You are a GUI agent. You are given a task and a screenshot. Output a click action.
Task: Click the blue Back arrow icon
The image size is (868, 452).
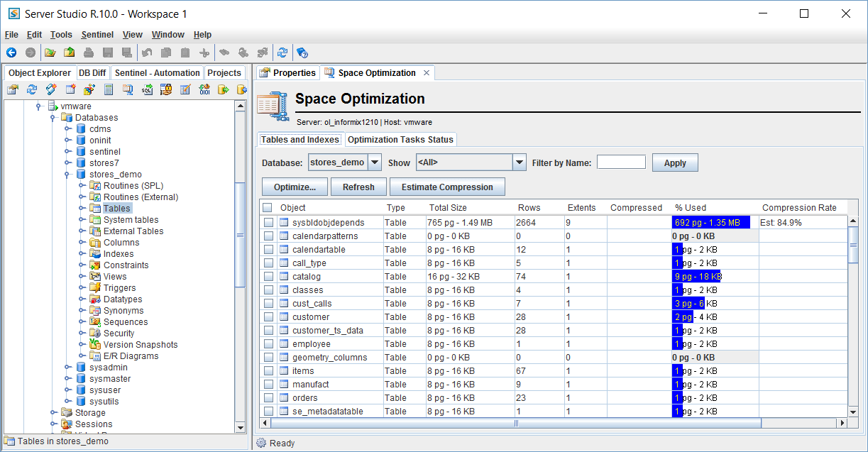11,53
